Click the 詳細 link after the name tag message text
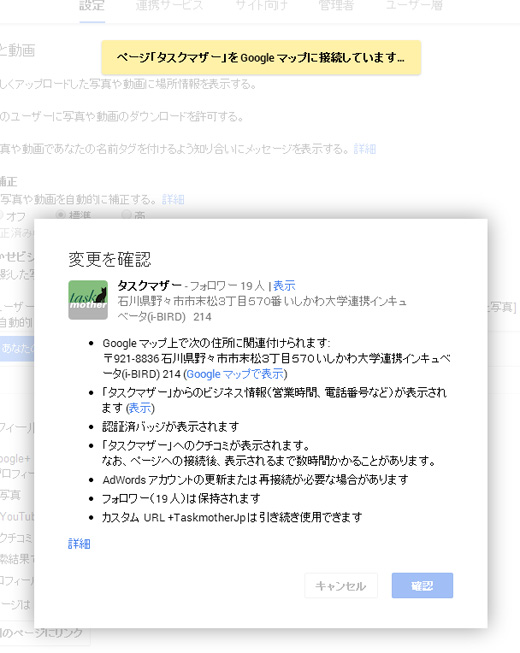This screenshot has height=653, width=520. [365, 149]
